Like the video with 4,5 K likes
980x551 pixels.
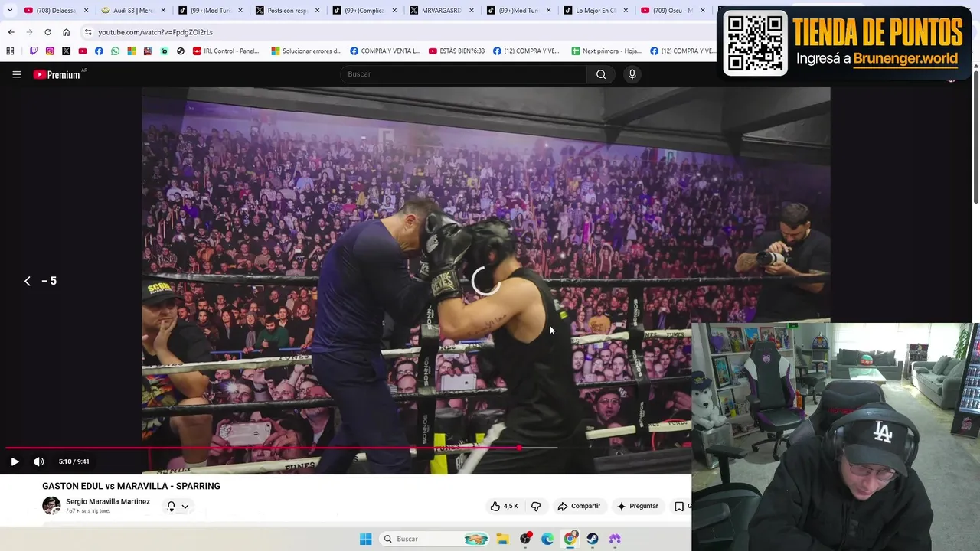tap(505, 506)
